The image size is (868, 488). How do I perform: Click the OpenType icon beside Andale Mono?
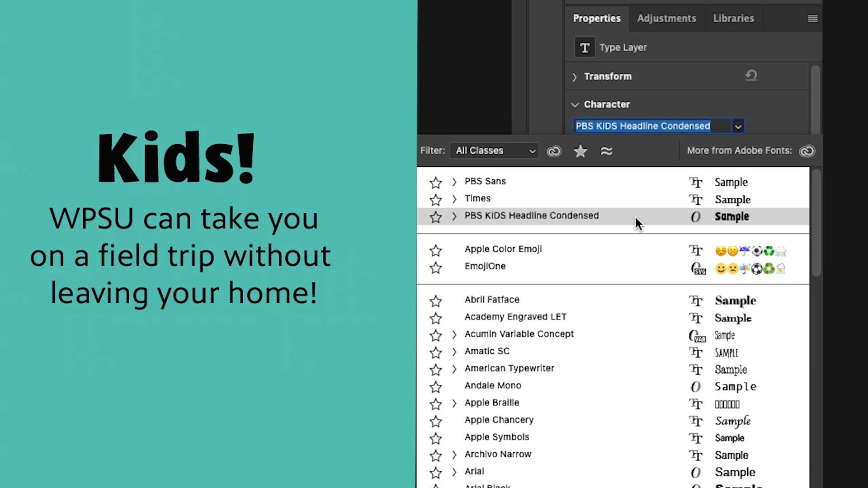click(696, 387)
